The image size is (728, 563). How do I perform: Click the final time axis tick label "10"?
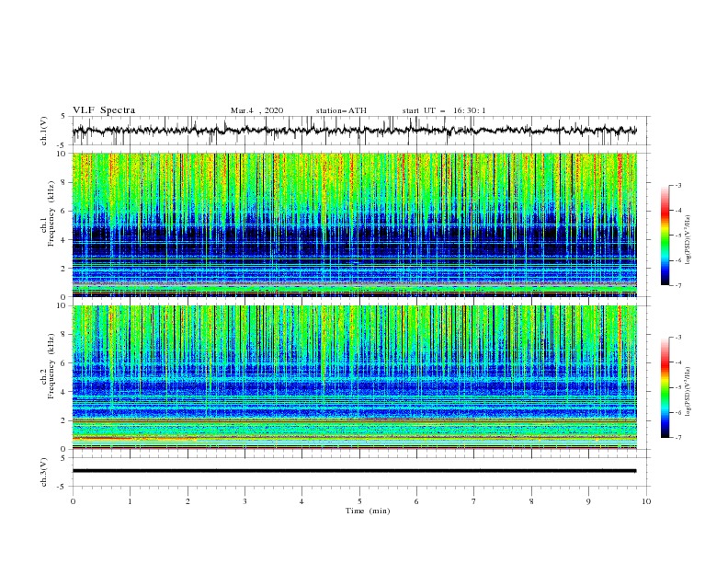click(x=646, y=501)
